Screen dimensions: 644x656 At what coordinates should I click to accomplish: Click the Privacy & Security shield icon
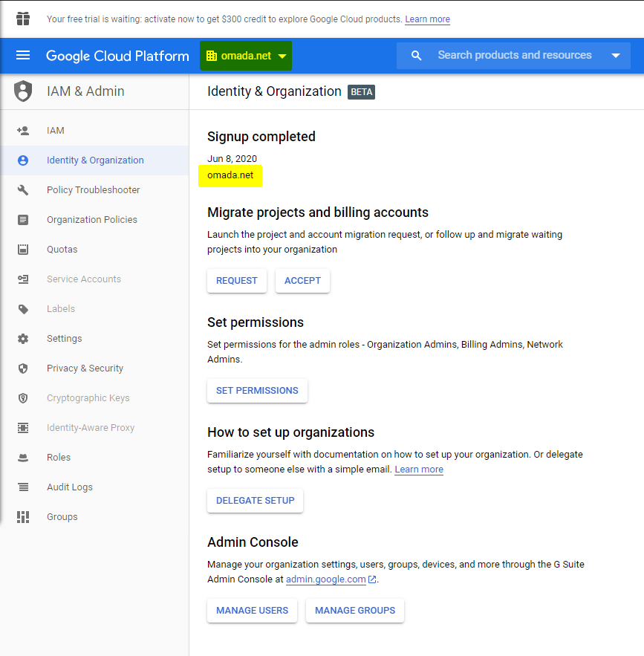pos(23,368)
